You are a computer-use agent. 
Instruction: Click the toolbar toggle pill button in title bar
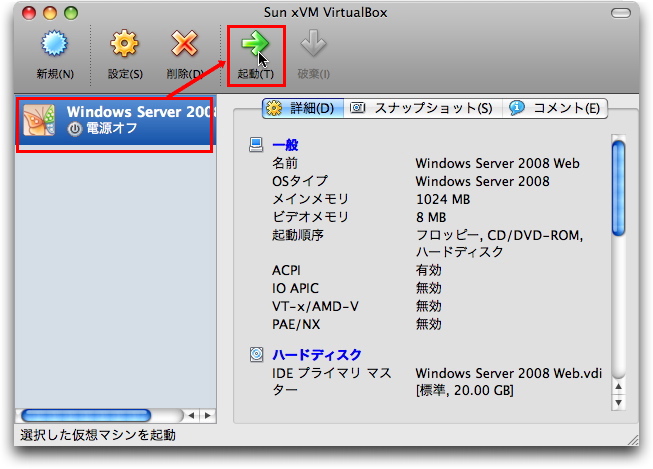[x=621, y=13]
